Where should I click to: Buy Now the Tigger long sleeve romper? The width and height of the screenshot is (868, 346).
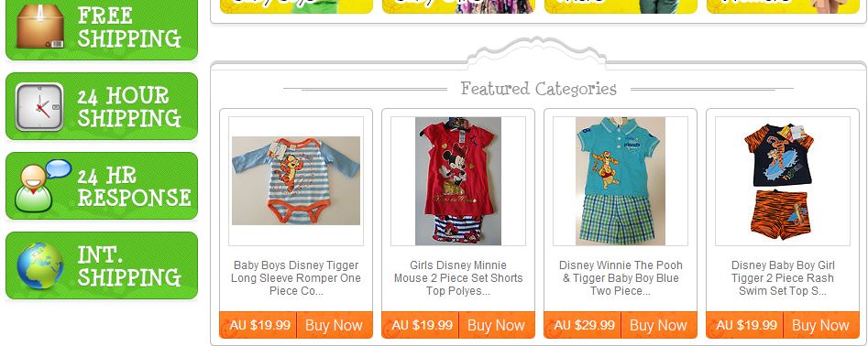pyautogui.click(x=335, y=325)
